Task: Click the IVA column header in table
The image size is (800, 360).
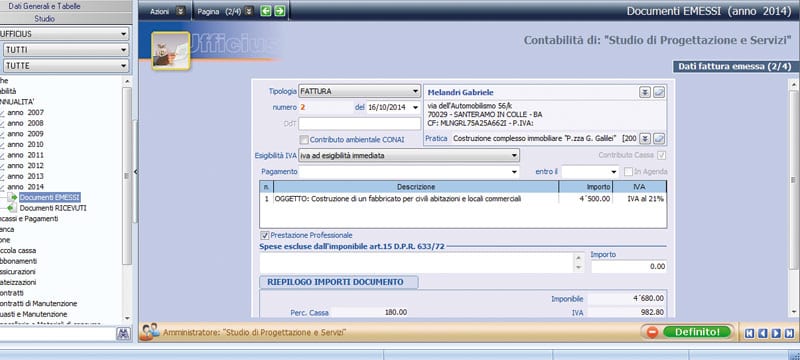Action: pyautogui.click(x=639, y=187)
